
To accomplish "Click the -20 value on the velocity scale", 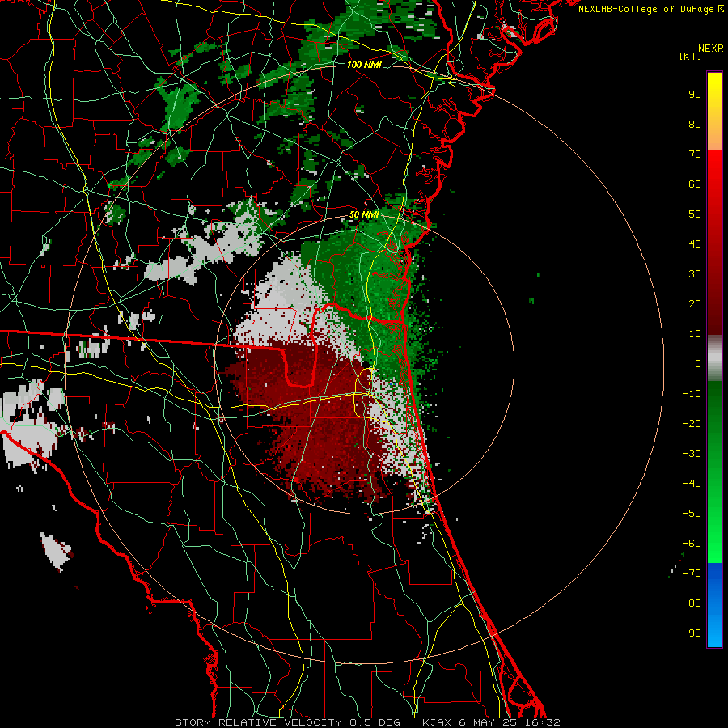I will [692, 424].
